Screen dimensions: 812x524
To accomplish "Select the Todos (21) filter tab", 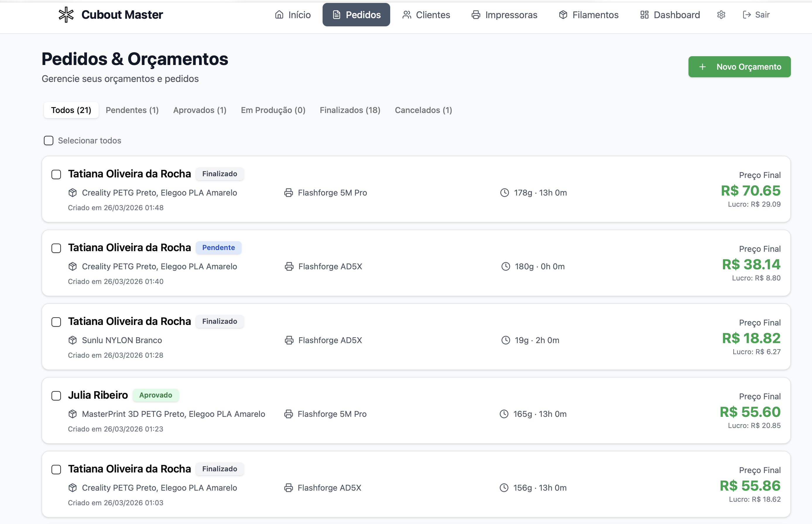I will click(71, 110).
